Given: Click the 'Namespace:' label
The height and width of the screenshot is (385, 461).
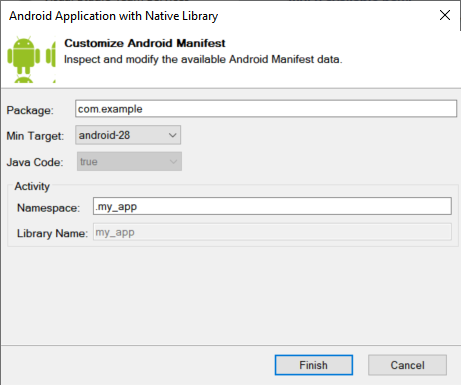Looking at the screenshot, I should [48, 208].
